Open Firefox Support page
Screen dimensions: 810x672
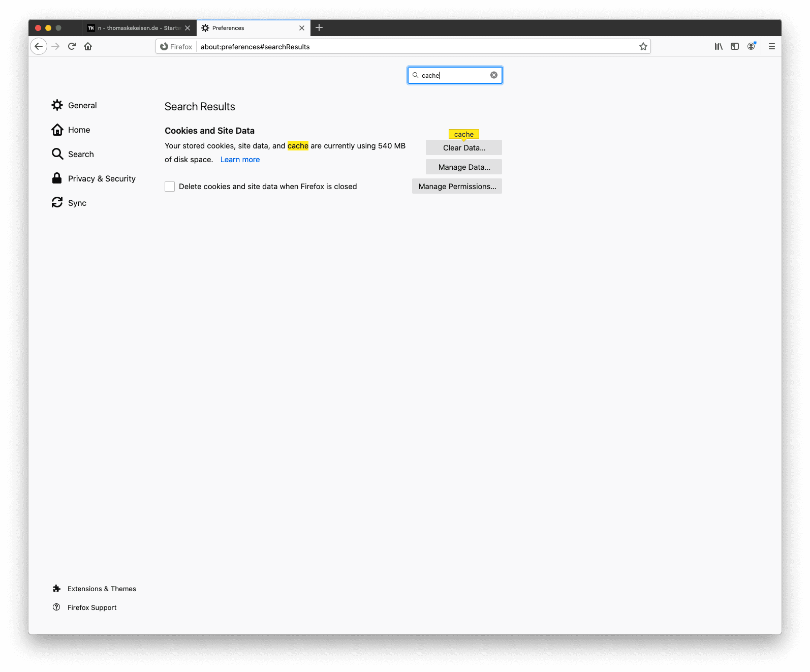pyautogui.click(x=85, y=607)
